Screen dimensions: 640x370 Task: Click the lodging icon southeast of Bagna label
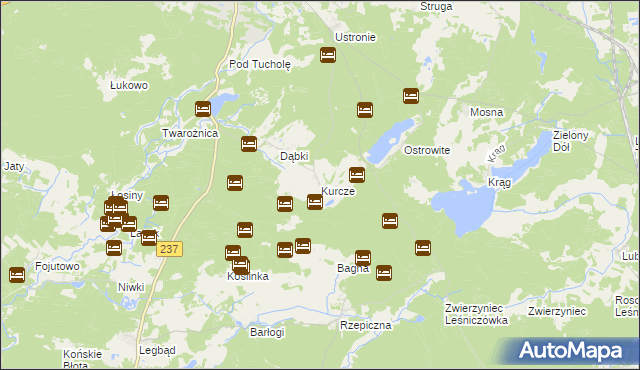[x=384, y=273]
